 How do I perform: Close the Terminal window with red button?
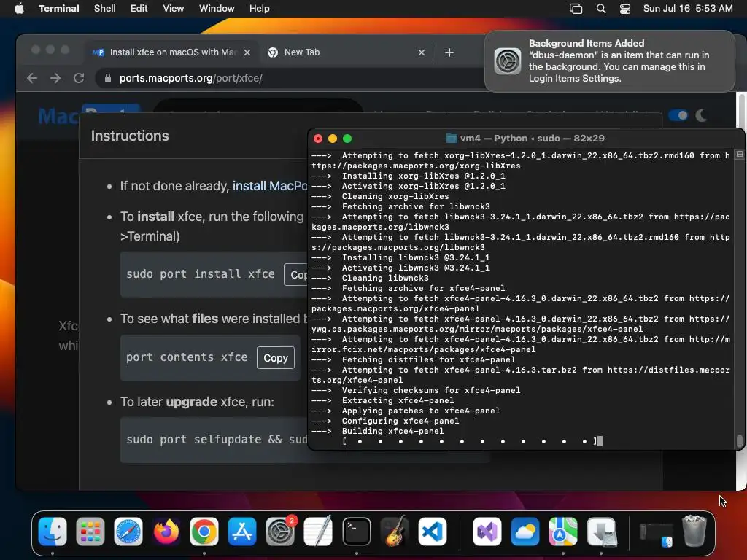[x=318, y=139]
